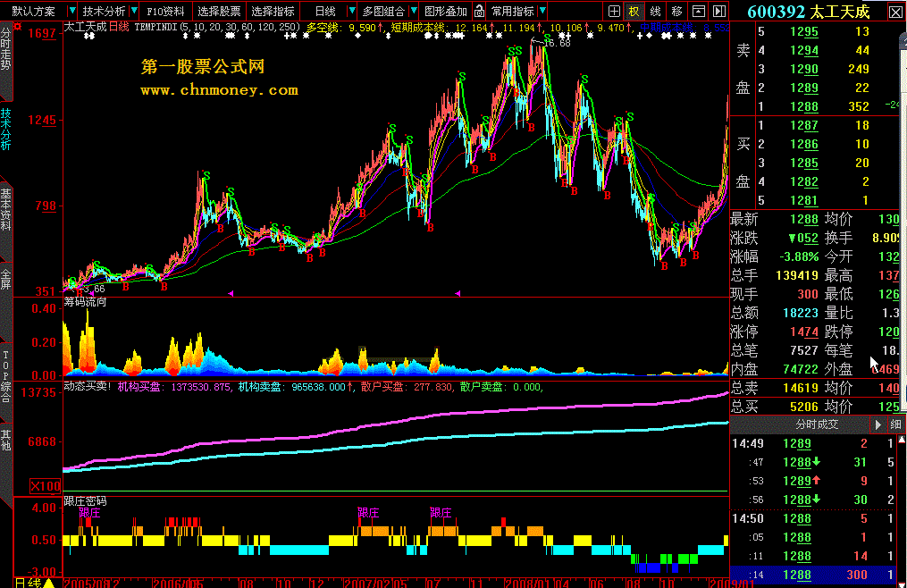907x588 pixels.
Task: Click the 涨停 1474 value
Action: click(x=804, y=332)
